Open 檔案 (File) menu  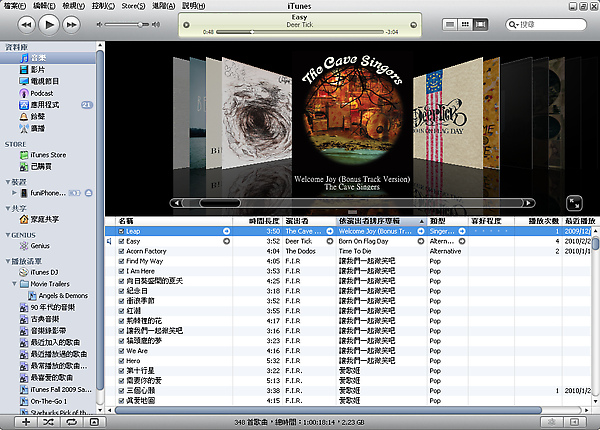[x=15, y=6]
